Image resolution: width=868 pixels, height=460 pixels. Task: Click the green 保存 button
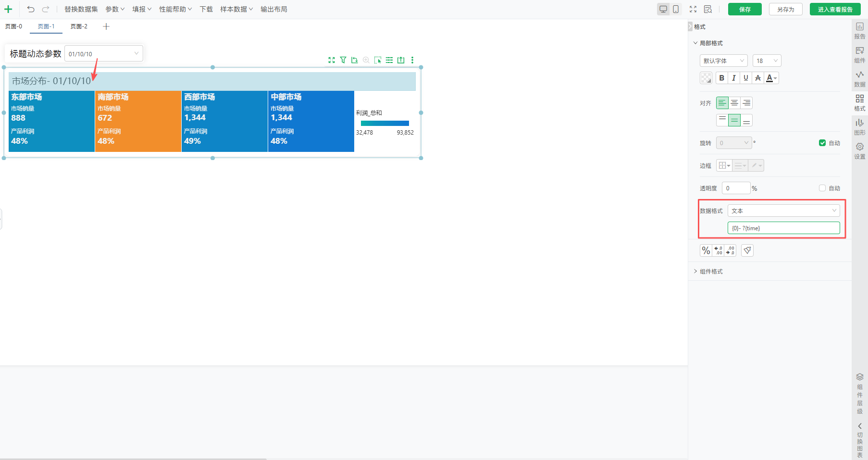click(744, 9)
